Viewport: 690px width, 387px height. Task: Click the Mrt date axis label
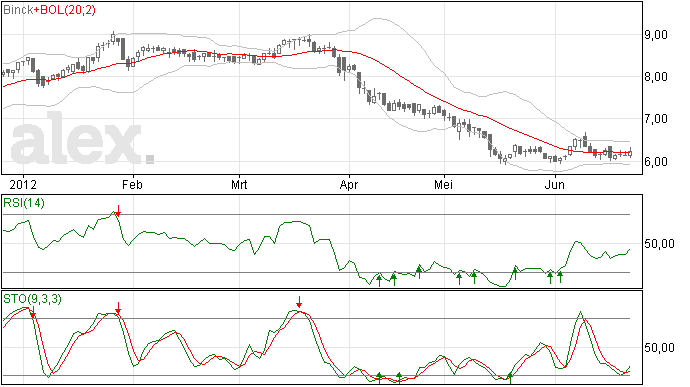tap(239, 184)
